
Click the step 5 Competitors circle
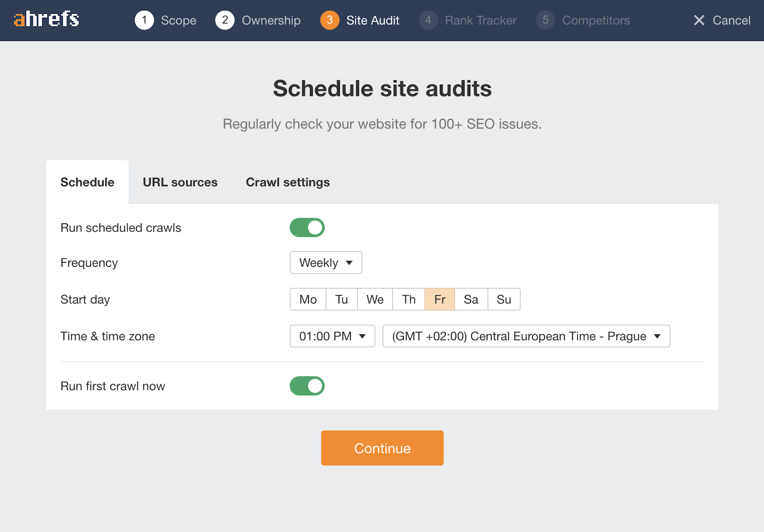545,20
